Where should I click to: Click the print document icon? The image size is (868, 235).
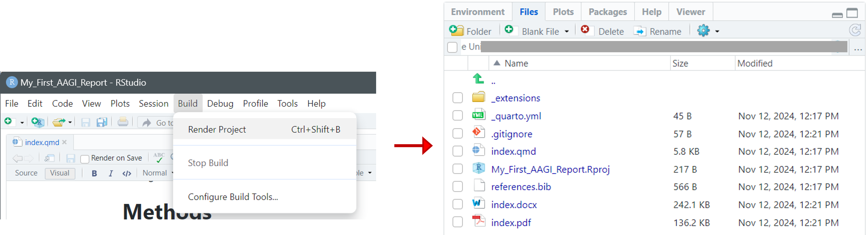pos(123,122)
